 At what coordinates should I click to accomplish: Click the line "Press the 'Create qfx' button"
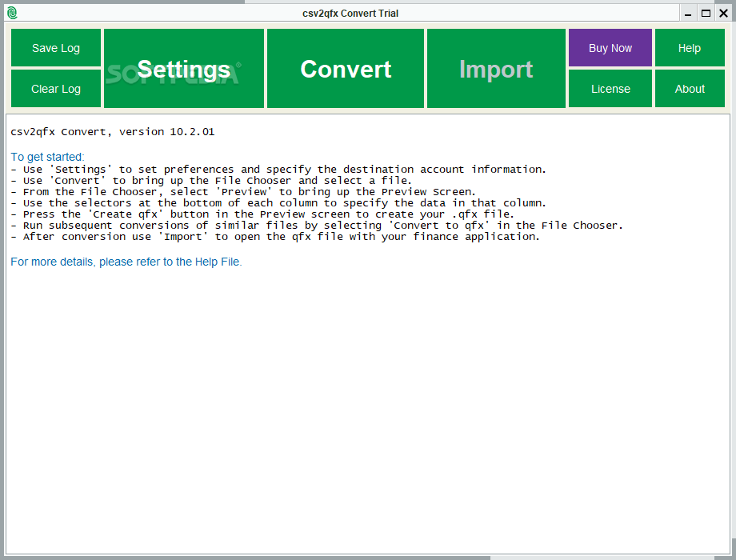pos(262,214)
